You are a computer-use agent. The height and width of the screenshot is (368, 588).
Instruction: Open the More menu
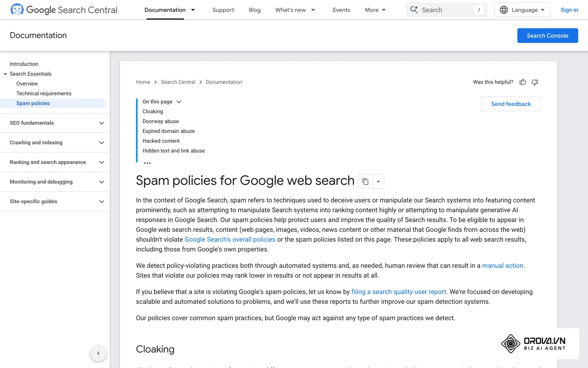pos(375,10)
